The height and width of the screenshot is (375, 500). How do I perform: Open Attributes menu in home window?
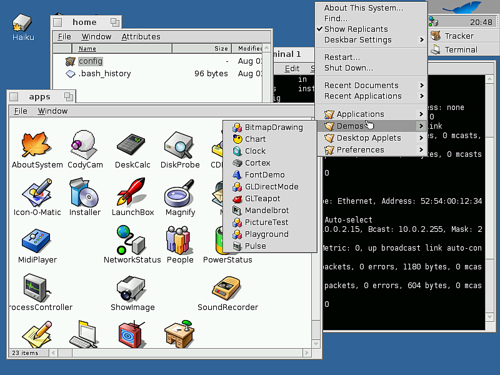141,37
